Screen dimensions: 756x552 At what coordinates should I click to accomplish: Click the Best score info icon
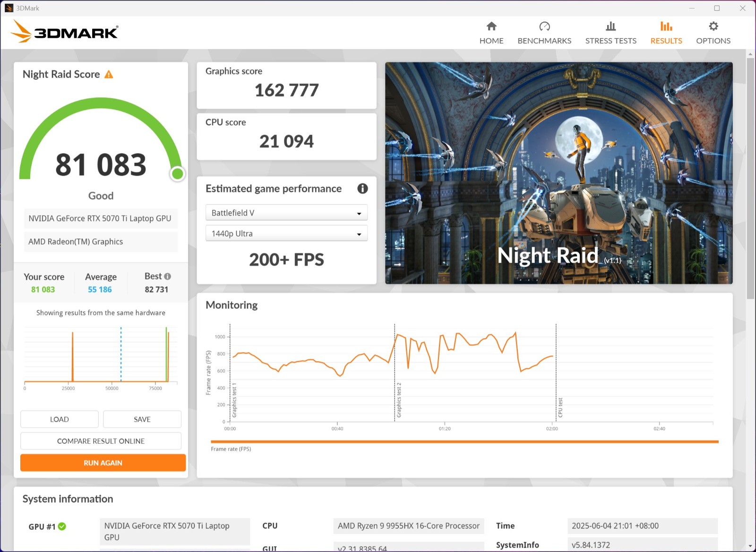pyautogui.click(x=167, y=276)
